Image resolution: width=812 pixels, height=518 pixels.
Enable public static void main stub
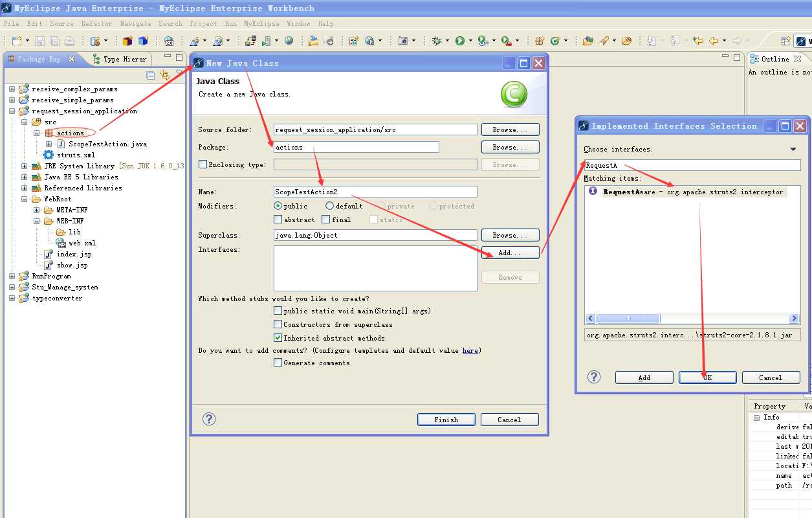tap(278, 311)
